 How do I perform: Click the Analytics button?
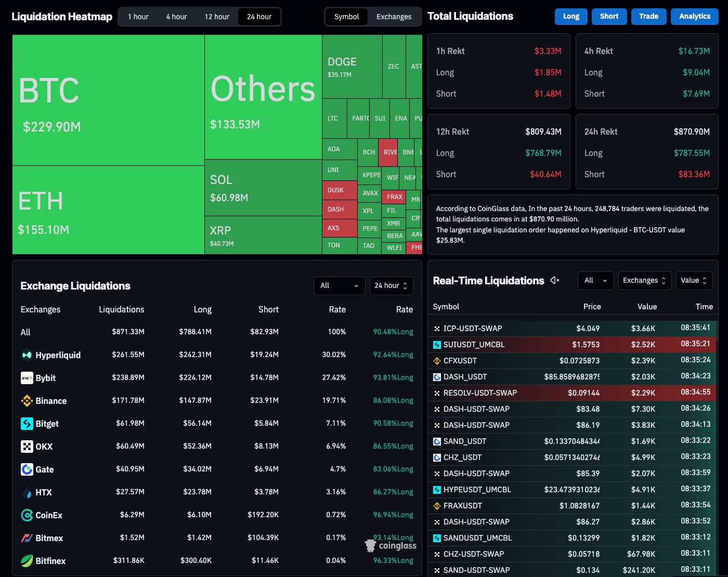coord(694,17)
